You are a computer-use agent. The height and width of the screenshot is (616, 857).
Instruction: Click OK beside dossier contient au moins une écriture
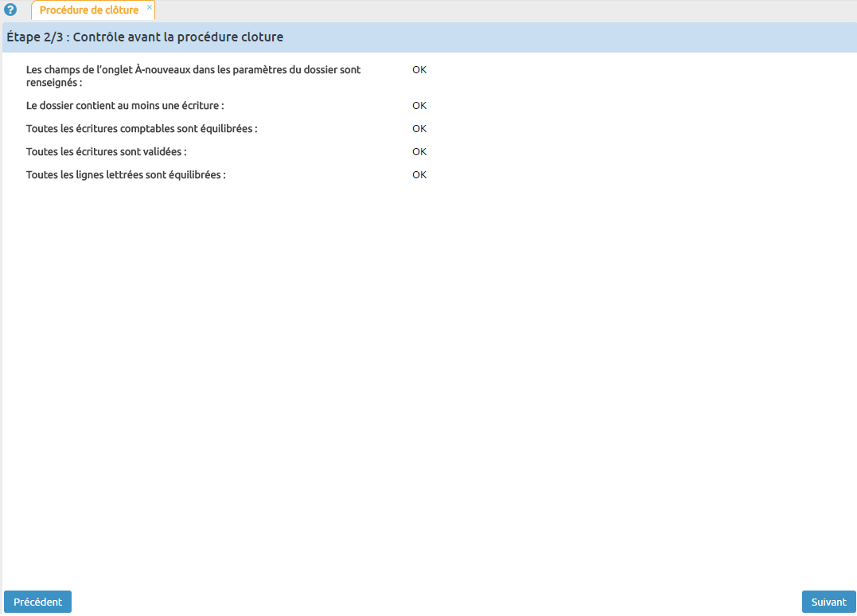coord(419,105)
